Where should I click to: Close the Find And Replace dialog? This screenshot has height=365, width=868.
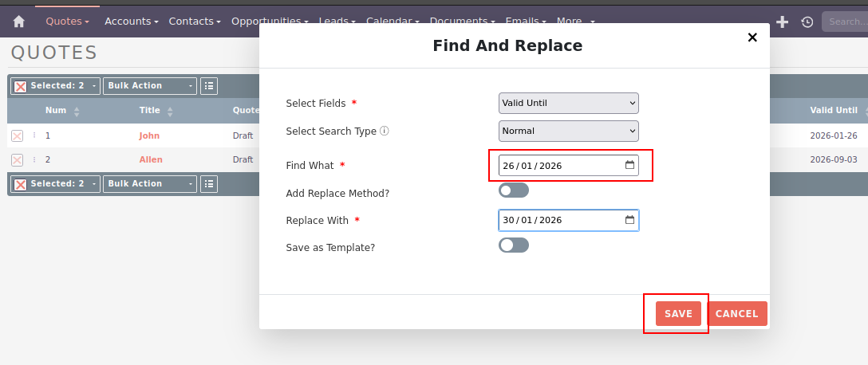(752, 37)
